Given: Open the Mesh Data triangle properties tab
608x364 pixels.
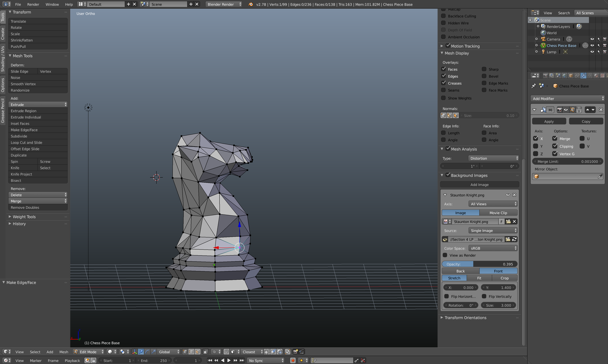Looking at the screenshot, I should pyautogui.click(x=590, y=76).
